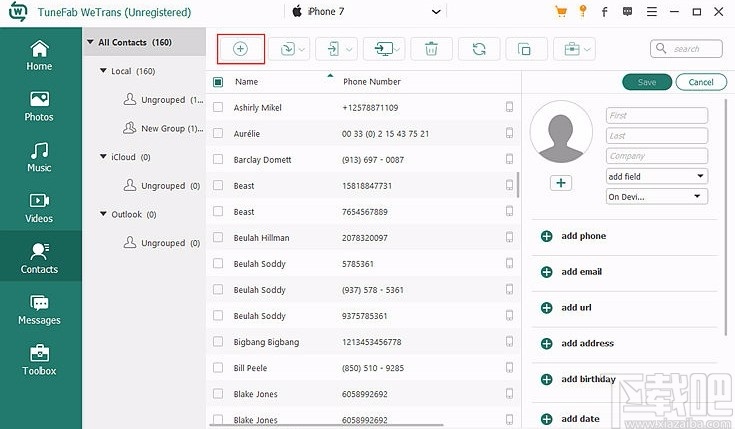Sort by the Phone Number column header

tap(372, 82)
